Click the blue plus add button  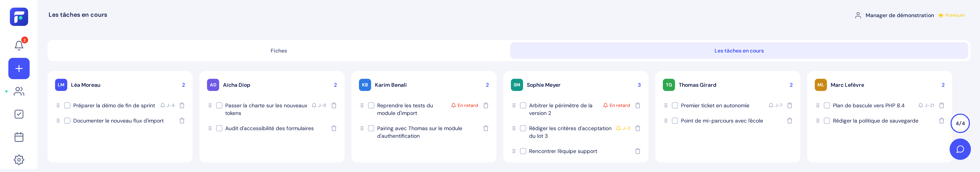(19, 69)
